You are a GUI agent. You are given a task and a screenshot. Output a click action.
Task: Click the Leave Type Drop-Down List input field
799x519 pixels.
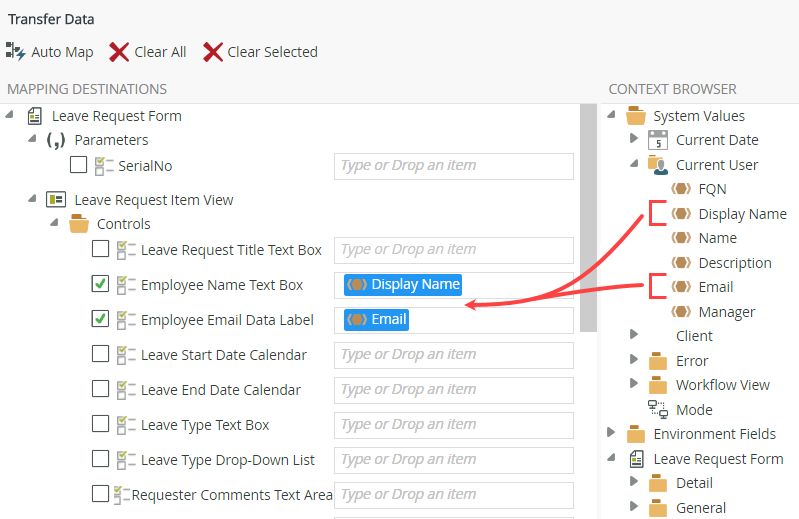[454, 460]
